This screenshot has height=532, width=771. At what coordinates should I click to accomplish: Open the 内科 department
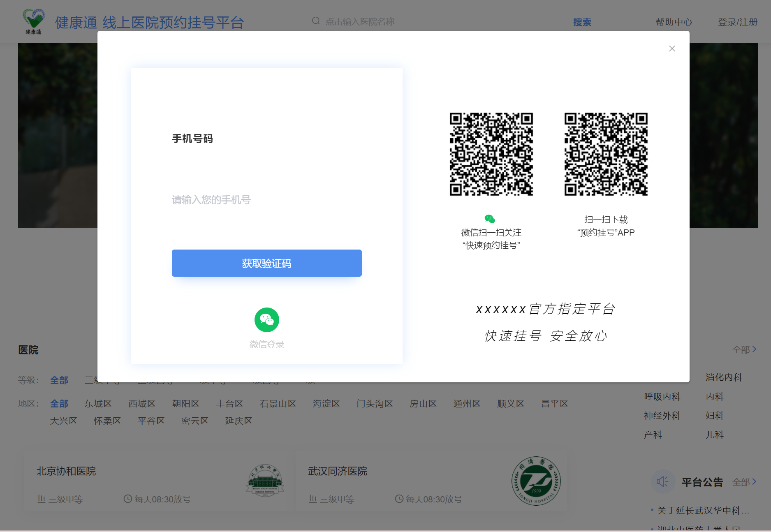pos(715,397)
